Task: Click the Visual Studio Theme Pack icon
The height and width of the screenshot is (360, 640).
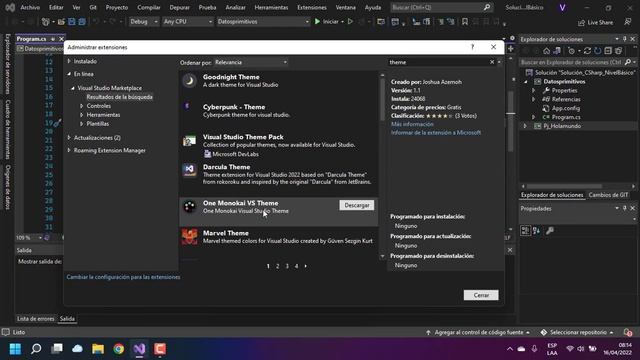Action: click(189, 141)
